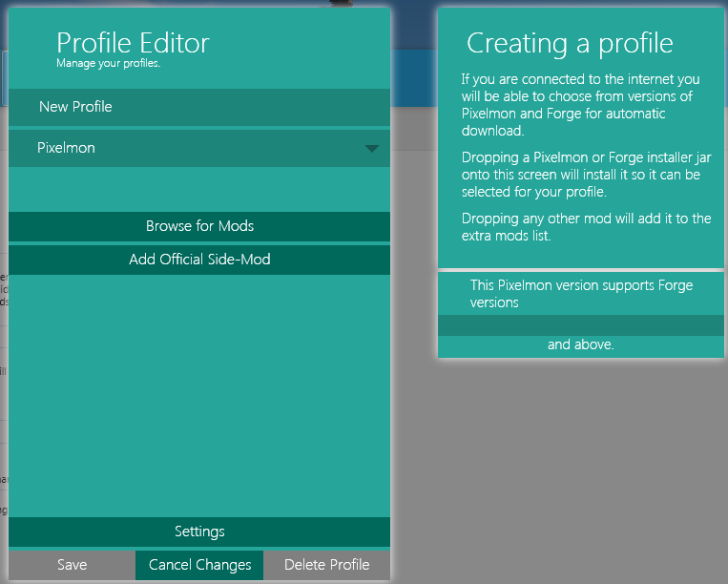Click the empty row below Pixelmon dropdown
728x584 pixels.
199,189
